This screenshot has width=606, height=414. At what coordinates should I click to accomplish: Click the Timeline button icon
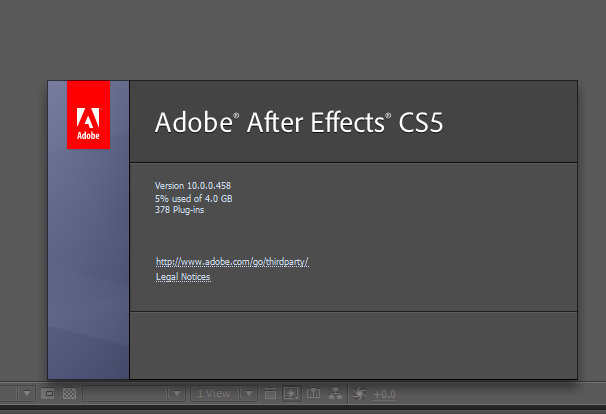pyautogui.click(x=313, y=394)
